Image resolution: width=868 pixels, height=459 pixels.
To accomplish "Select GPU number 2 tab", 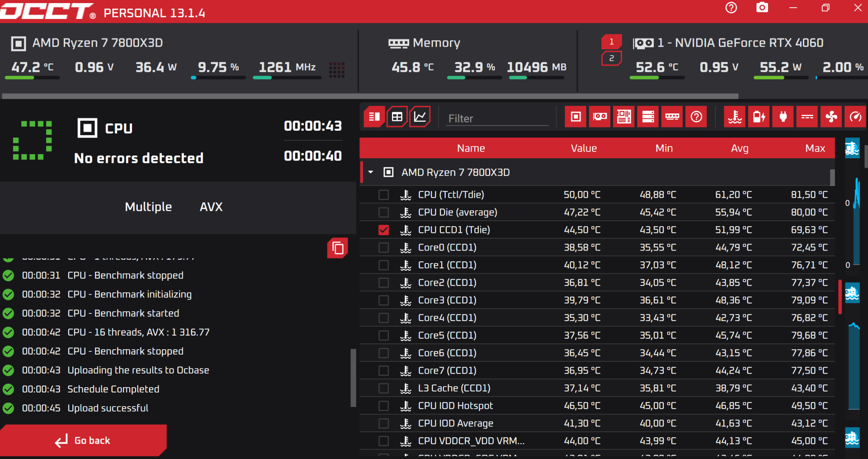I will (x=612, y=58).
